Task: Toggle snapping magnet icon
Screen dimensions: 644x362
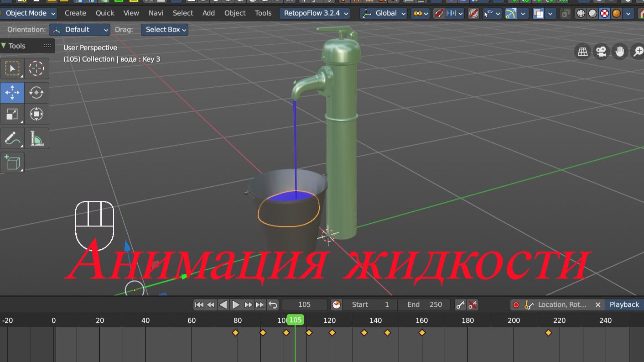Action: [x=439, y=13]
